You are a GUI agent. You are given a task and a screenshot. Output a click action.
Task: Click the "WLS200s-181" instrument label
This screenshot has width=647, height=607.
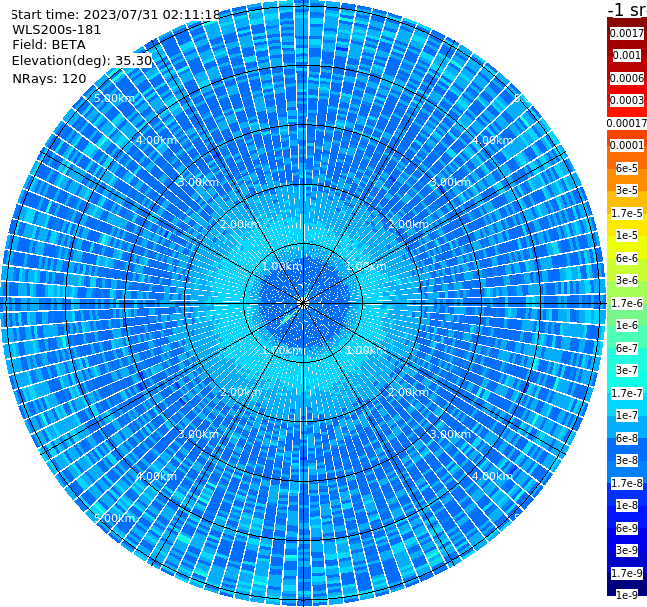57,30
